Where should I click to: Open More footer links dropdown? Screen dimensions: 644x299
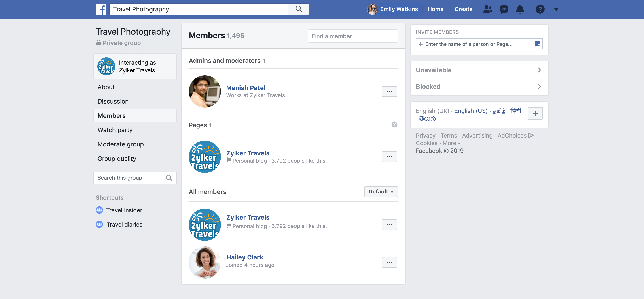[x=451, y=143]
